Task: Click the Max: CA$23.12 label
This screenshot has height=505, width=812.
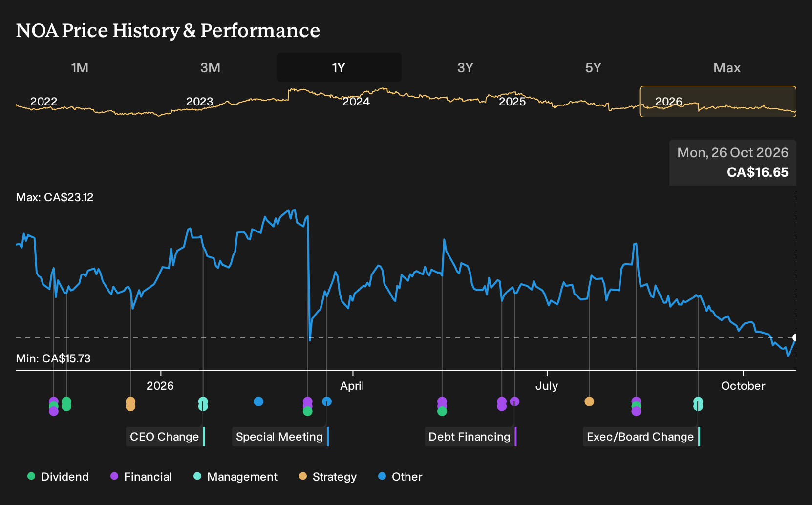Action: 55,197
